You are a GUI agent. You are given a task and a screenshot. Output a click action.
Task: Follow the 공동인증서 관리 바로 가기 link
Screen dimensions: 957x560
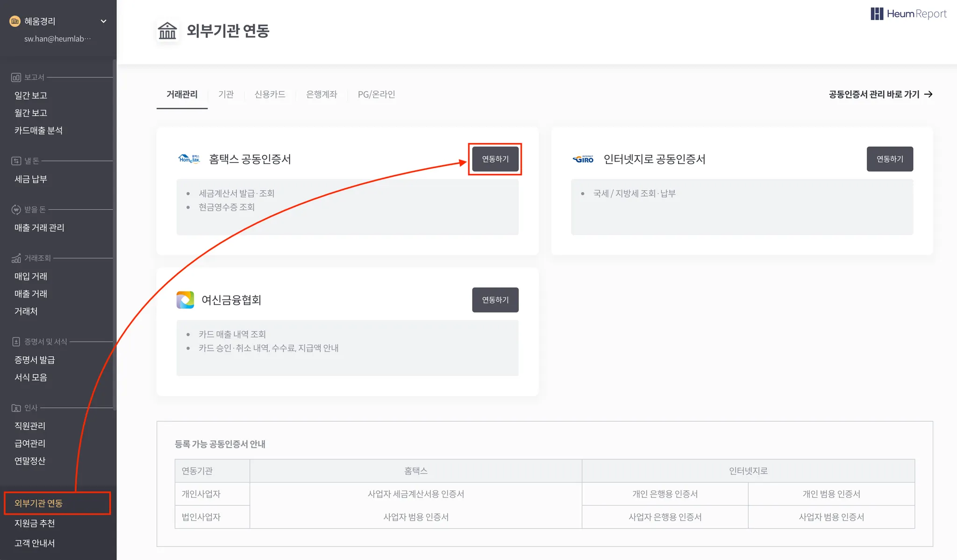(880, 94)
